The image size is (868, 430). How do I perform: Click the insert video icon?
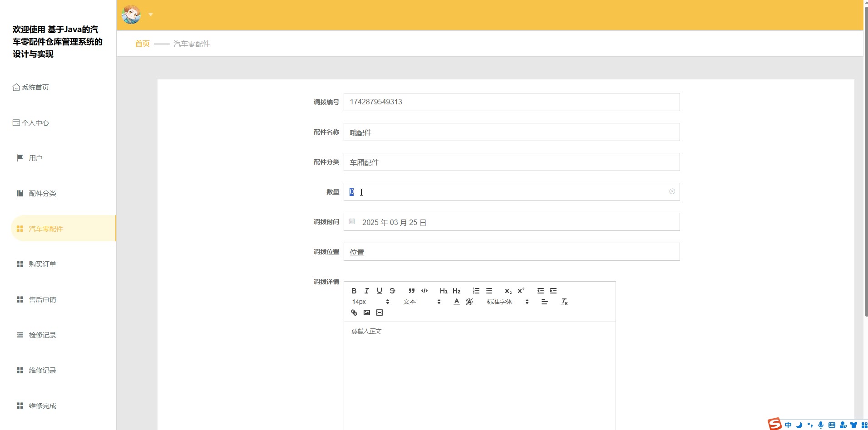380,313
